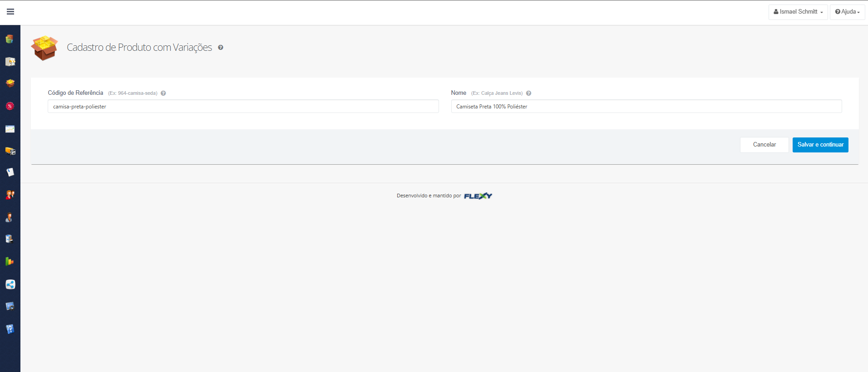Open the discount percent badge icon
The height and width of the screenshot is (372, 868).
coord(10,106)
